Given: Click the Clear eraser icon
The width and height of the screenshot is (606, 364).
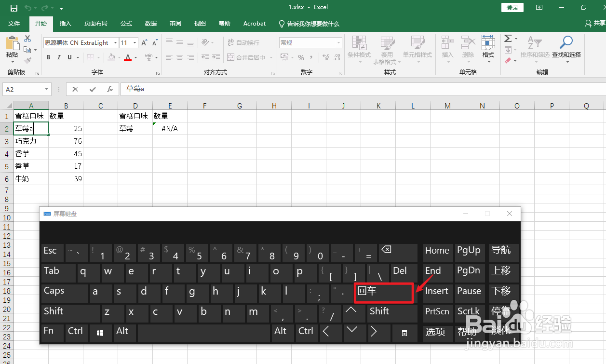Looking at the screenshot, I should coord(508,61).
